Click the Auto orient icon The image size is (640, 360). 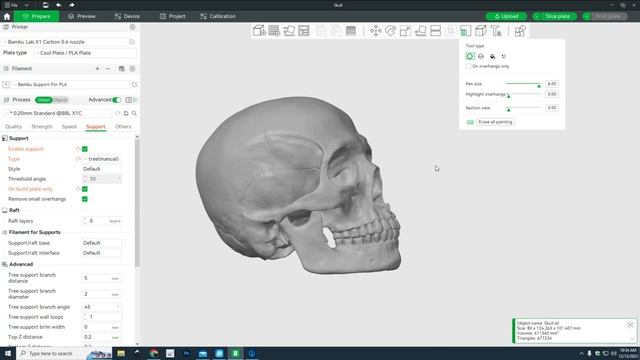tap(289, 31)
